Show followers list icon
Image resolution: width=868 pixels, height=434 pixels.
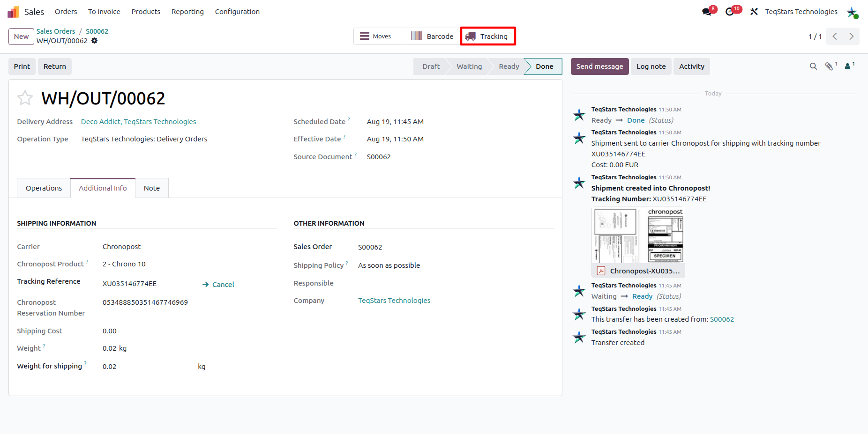click(847, 66)
